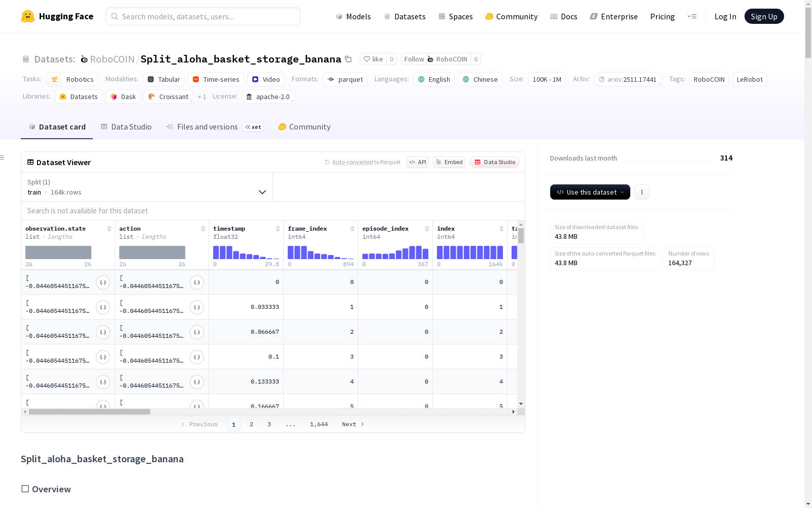Expand observation.state JSON in timestamp 0.1 row
The width and height of the screenshot is (812, 508).
pyautogui.click(x=103, y=357)
